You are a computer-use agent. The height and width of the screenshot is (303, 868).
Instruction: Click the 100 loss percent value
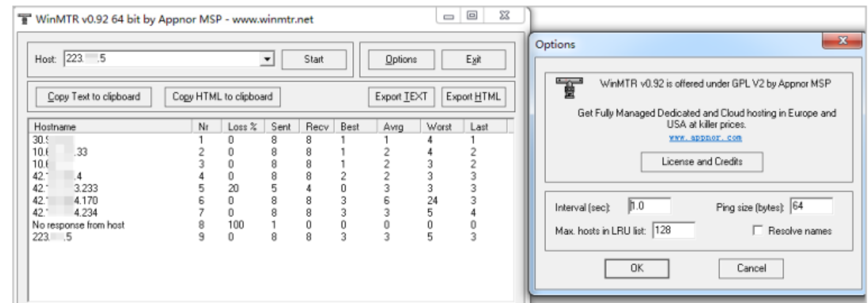coord(236,225)
